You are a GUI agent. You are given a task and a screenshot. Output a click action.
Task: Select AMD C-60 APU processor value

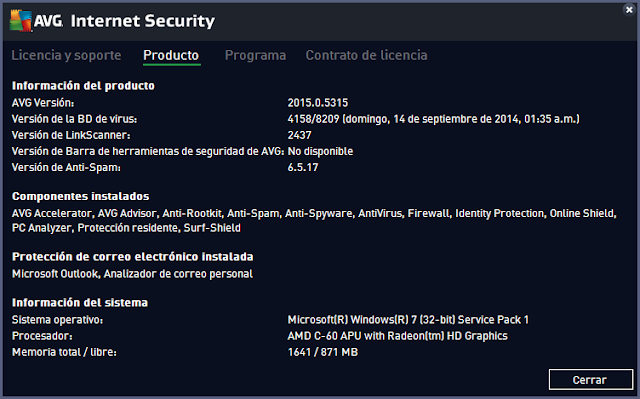(398, 336)
